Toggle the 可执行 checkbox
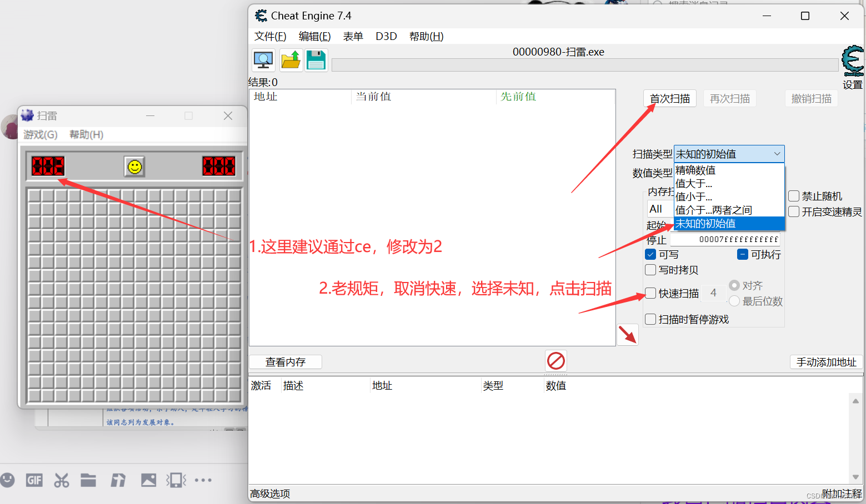 coord(743,254)
